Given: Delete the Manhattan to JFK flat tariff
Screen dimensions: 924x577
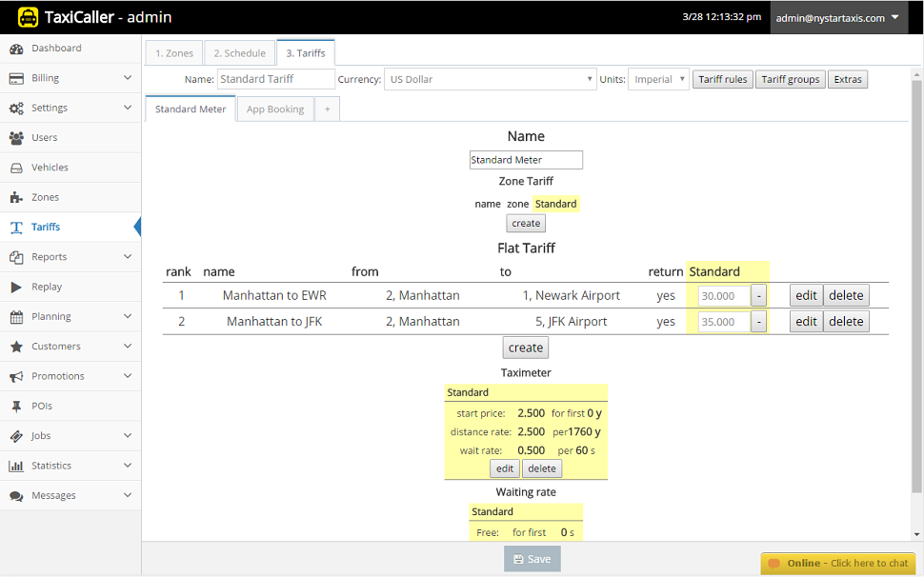Looking at the screenshot, I should [846, 322].
